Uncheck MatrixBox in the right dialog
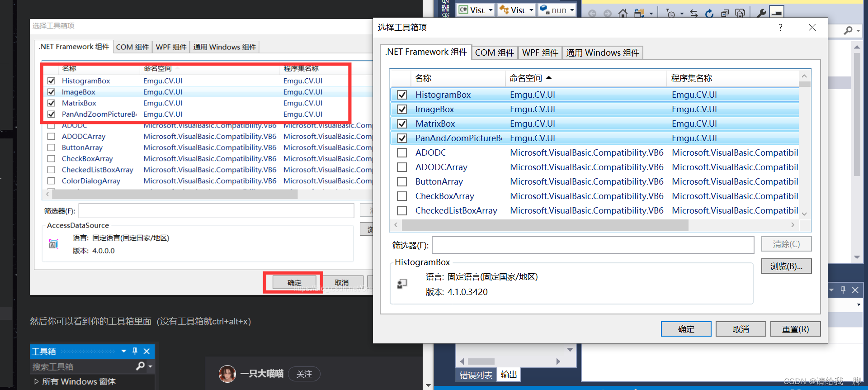This screenshot has width=868, height=390. (x=401, y=124)
